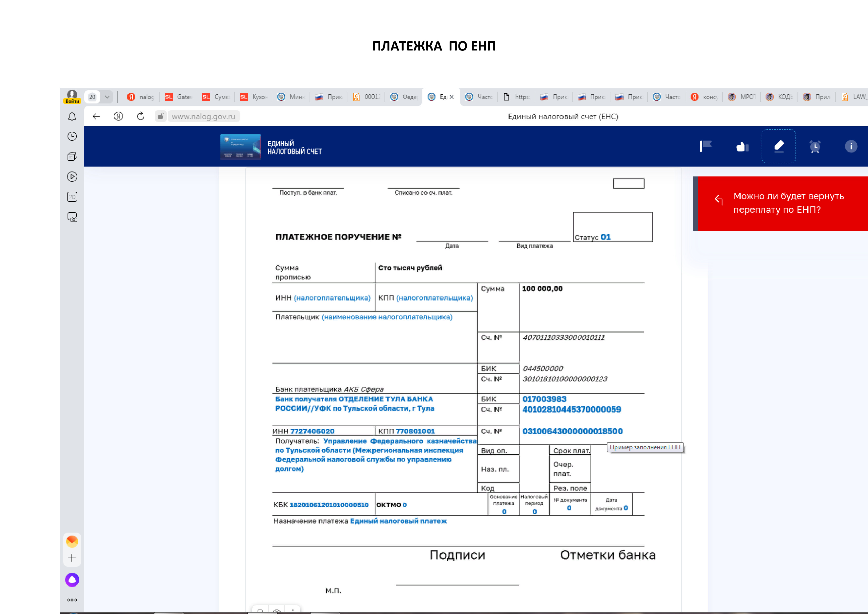
Task: Click the flag icon in site header
Action: click(705, 146)
